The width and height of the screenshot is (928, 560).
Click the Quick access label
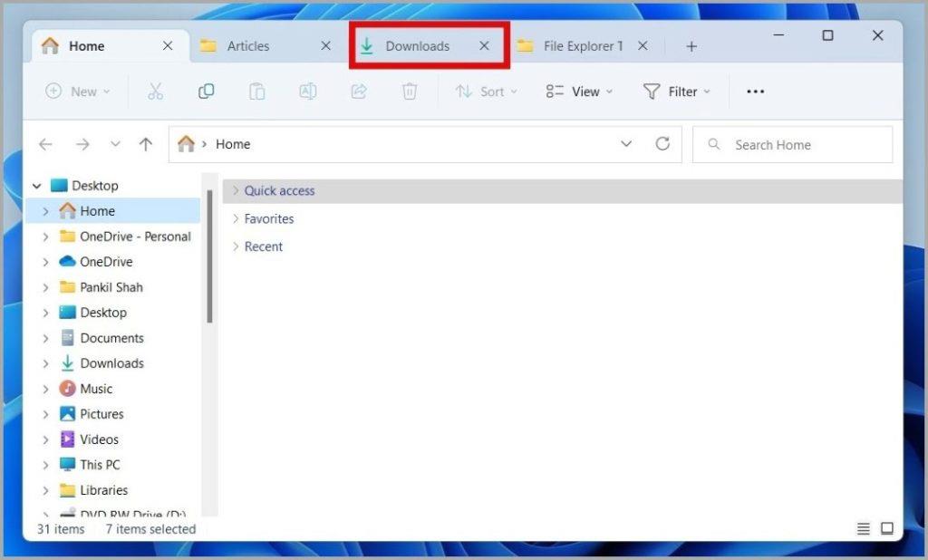279,190
